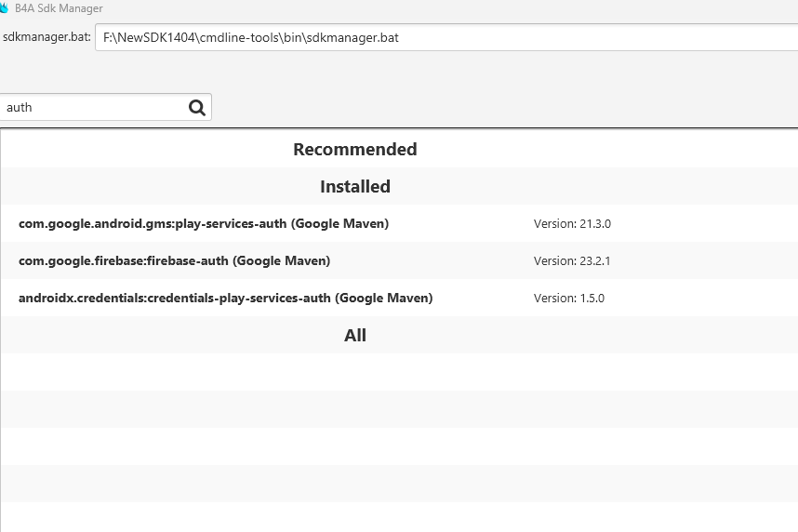Viewport: 798px width, 532px height.
Task: Click Version: 23.2.1 for firebase-auth
Action: [x=572, y=260]
